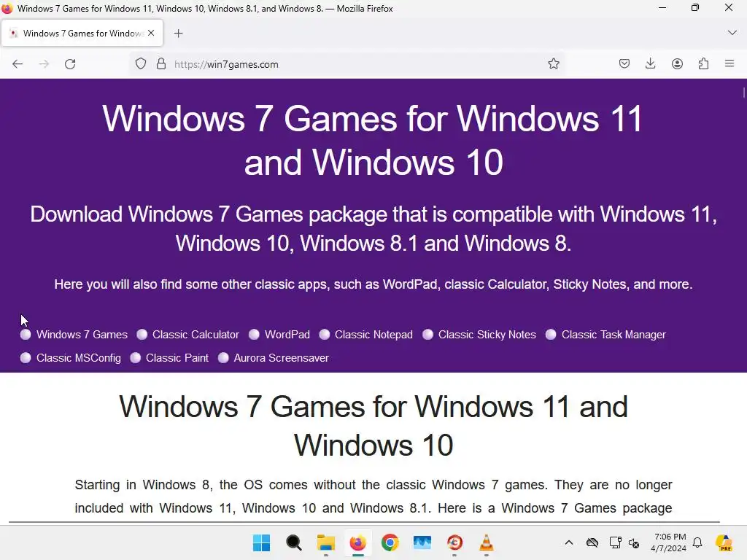Screen dimensions: 747x560
Task: Open Windows taskbar search
Action: coord(293,542)
